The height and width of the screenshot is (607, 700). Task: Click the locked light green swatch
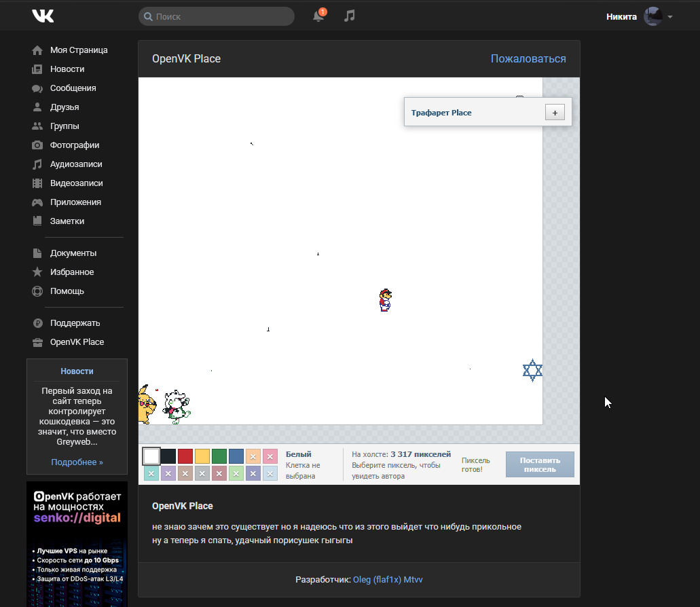(236, 473)
